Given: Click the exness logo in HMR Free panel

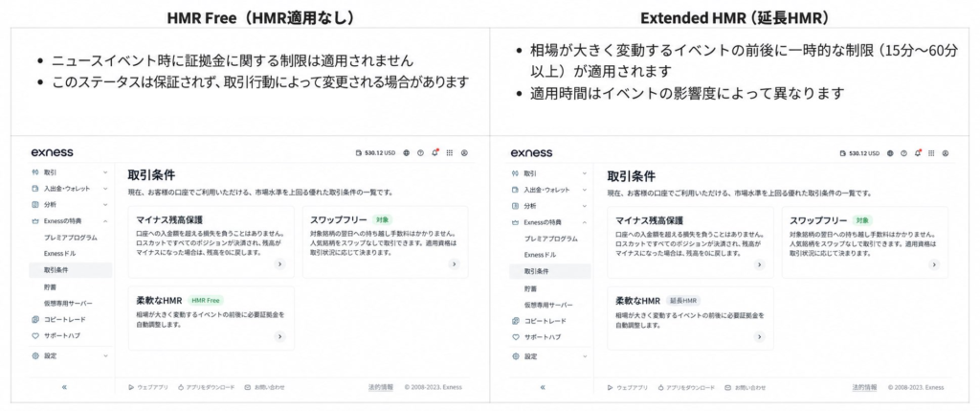Looking at the screenshot, I should pyautogui.click(x=52, y=152).
